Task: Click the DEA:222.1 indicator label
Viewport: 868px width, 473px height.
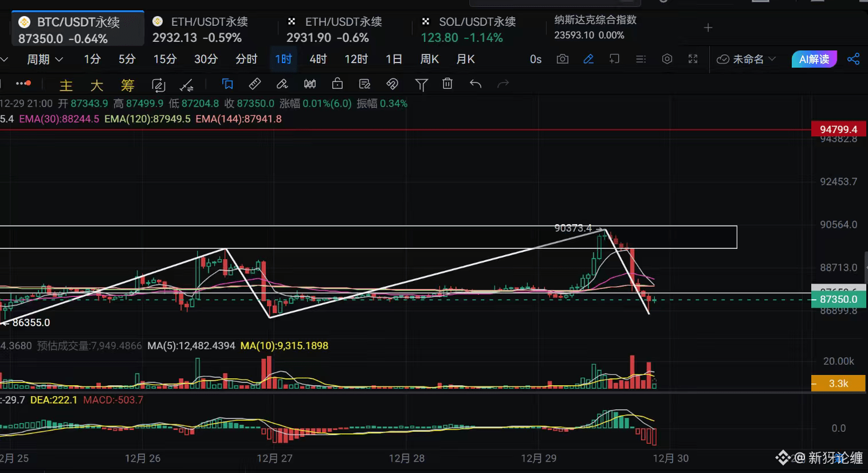Action: click(x=54, y=400)
